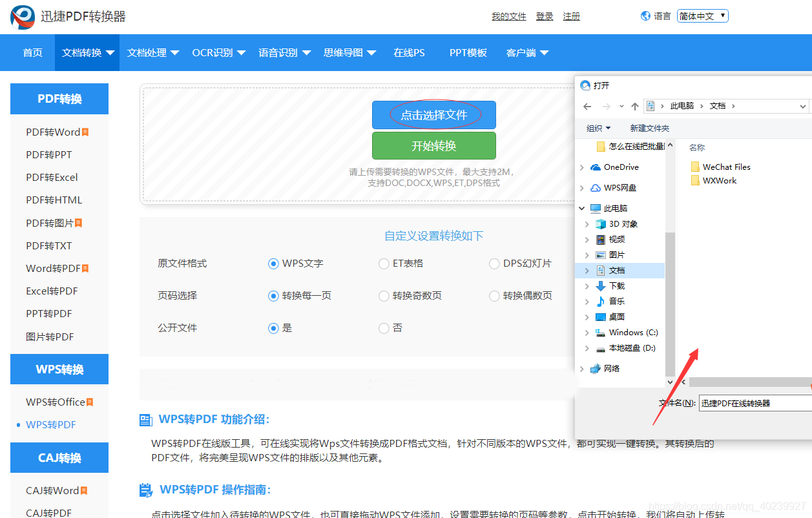Select the 音乐 music note icon
The width and height of the screenshot is (812, 518).
601,302
